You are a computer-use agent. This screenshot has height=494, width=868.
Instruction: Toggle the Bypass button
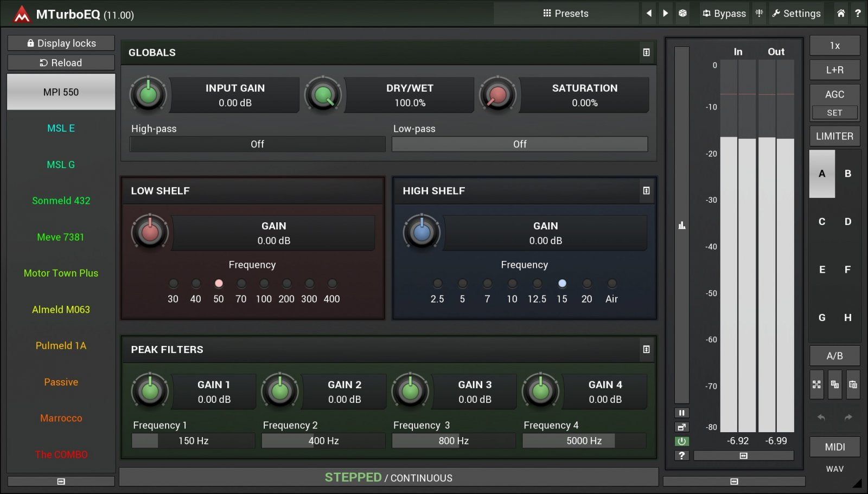pyautogui.click(x=724, y=14)
